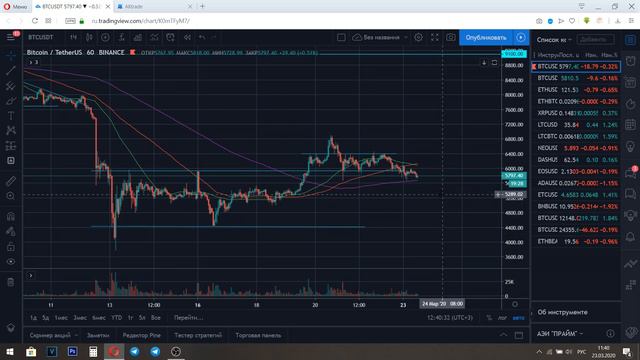Toggle the лог logarithmic scale

tap(502, 318)
